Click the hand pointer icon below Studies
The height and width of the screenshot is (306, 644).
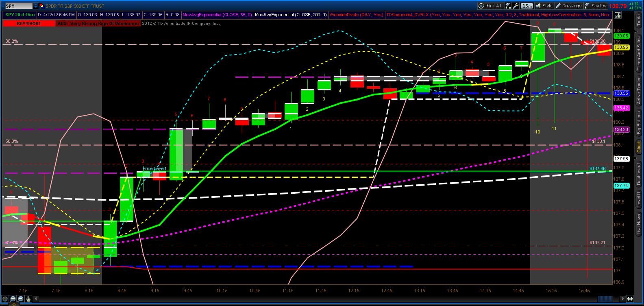618,15
